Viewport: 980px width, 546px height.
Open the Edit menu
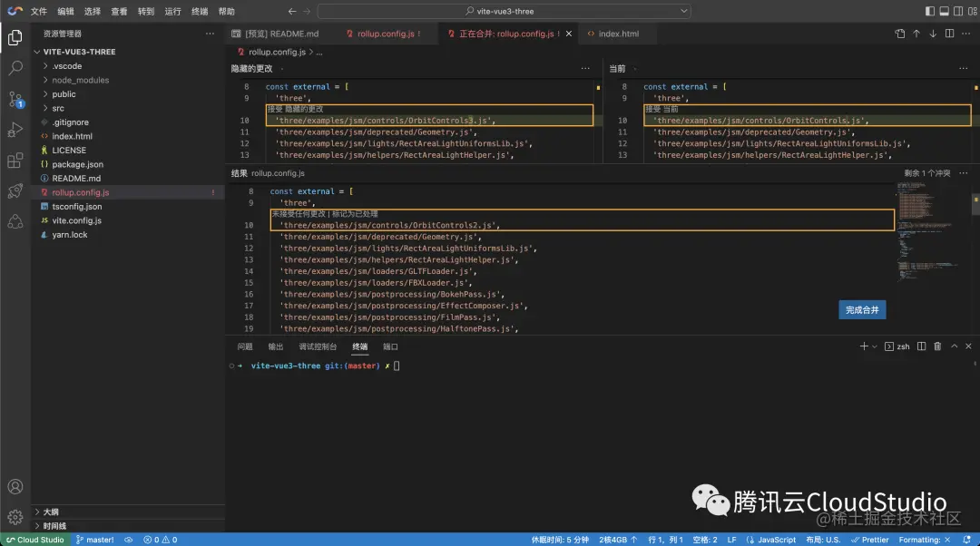pos(65,11)
